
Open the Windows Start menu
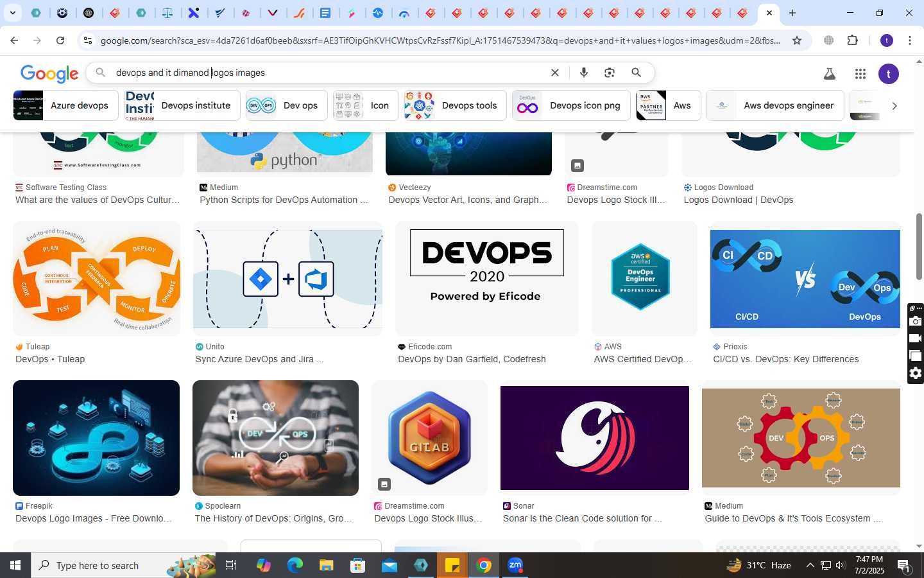tap(15, 565)
